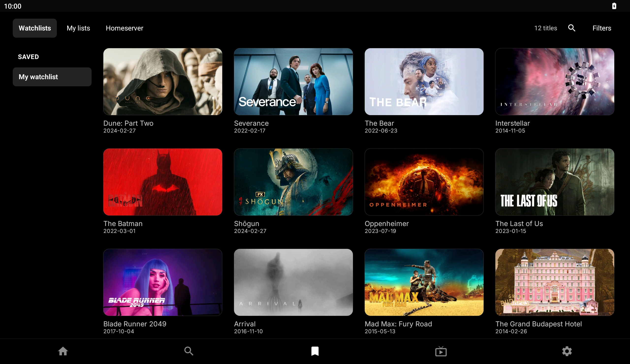
Task: Open the Home icon in bottom navigation
Action: [x=63, y=351]
